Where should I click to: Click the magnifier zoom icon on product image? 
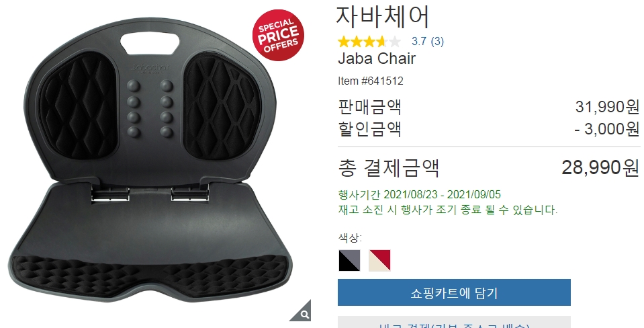point(303,313)
